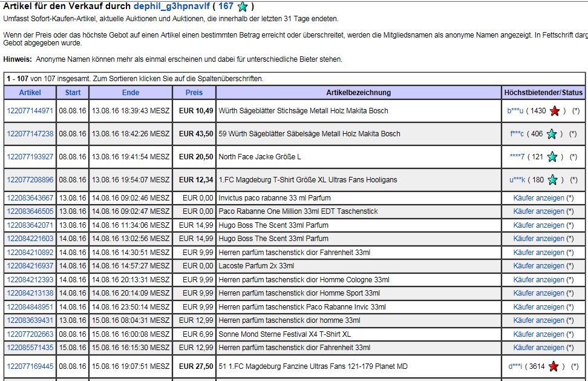Click price EUR 43,50
The width and height of the screenshot is (588, 381).
point(196,134)
